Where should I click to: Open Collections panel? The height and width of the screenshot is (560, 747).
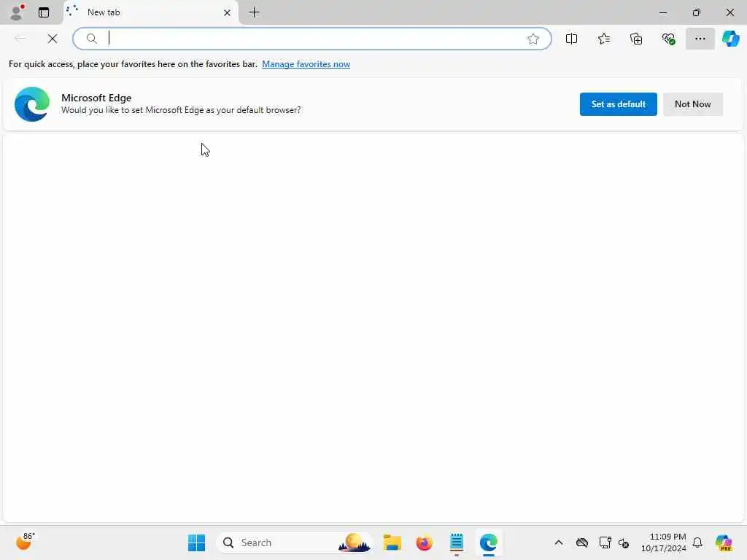point(636,39)
